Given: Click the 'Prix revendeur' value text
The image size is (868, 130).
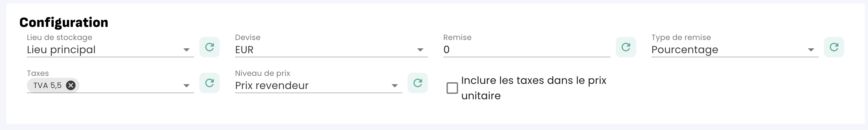Looking at the screenshot, I should coord(272,85).
